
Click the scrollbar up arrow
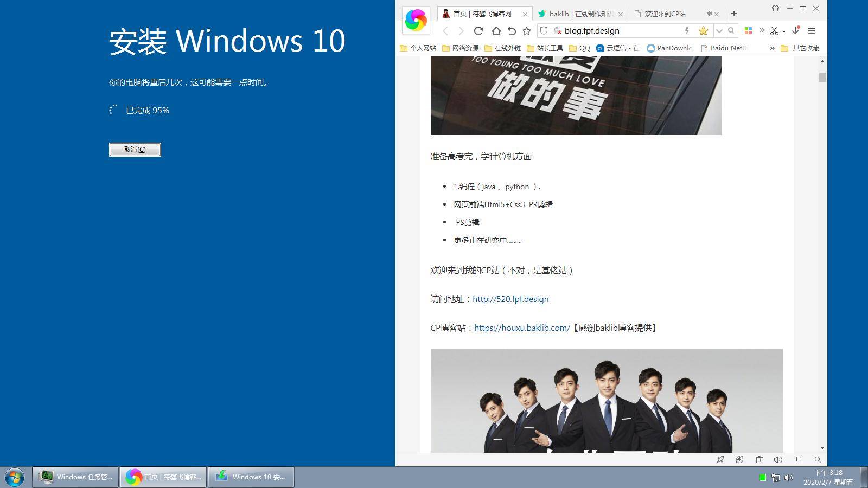click(x=822, y=61)
